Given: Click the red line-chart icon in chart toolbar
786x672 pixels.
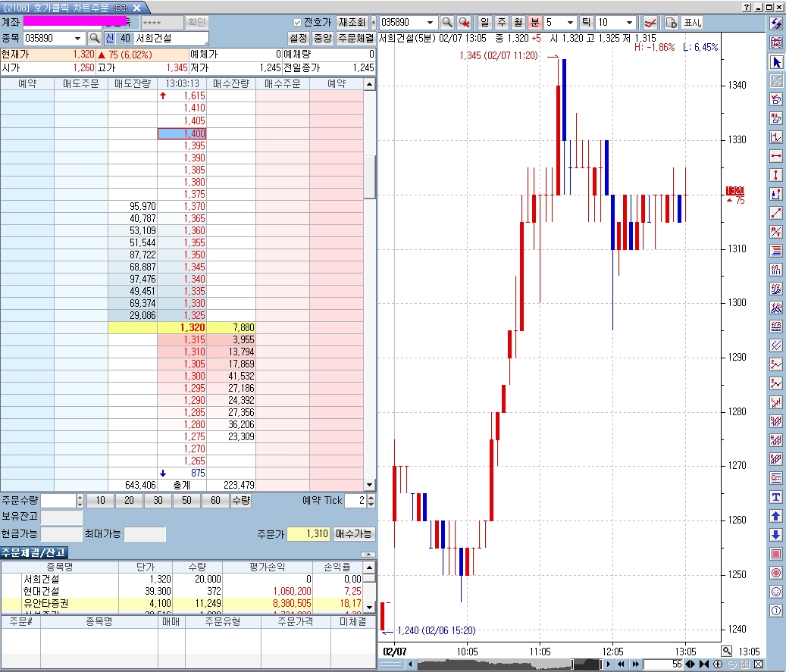Looking at the screenshot, I should point(650,23).
